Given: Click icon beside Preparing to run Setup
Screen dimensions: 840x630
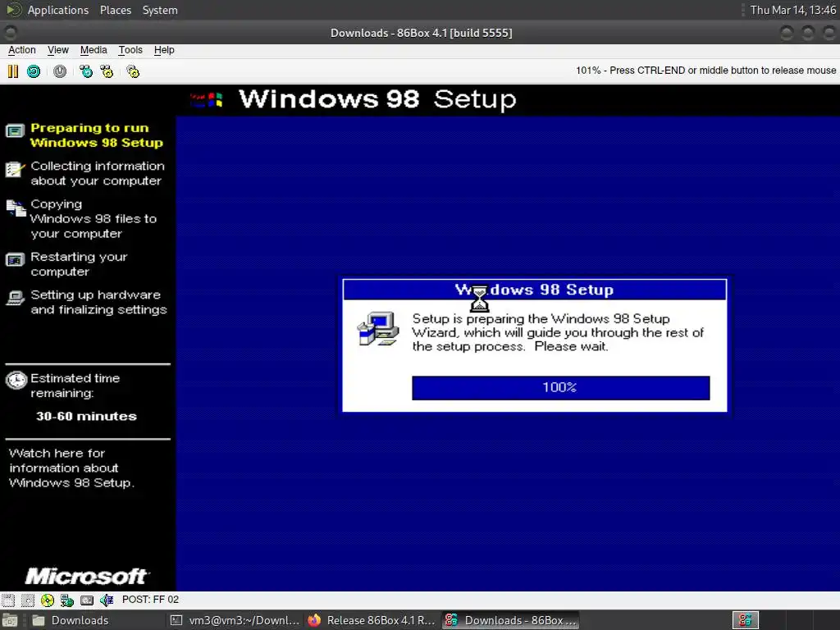Looking at the screenshot, I should coord(15,131).
